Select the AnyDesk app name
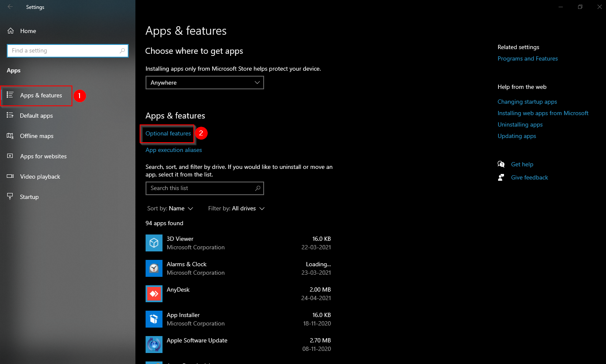The width and height of the screenshot is (606, 364). pyautogui.click(x=178, y=290)
